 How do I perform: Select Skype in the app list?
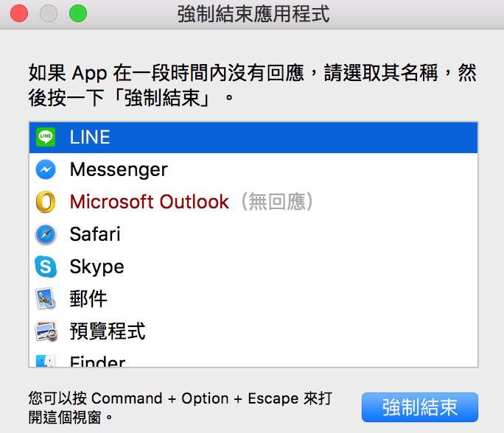click(x=253, y=267)
